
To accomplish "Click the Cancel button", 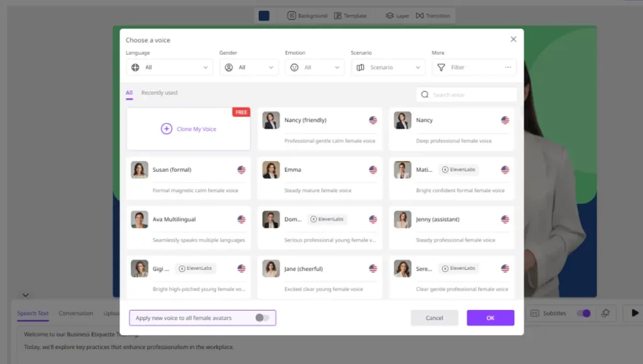I will [x=435, y=318].
